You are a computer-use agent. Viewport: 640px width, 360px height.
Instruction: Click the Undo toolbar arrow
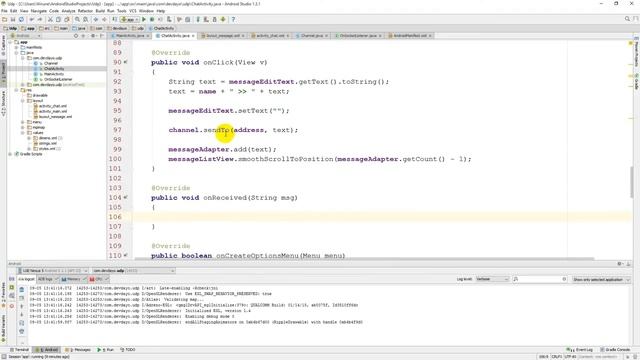pyautogui.click(x=31, y=19)
